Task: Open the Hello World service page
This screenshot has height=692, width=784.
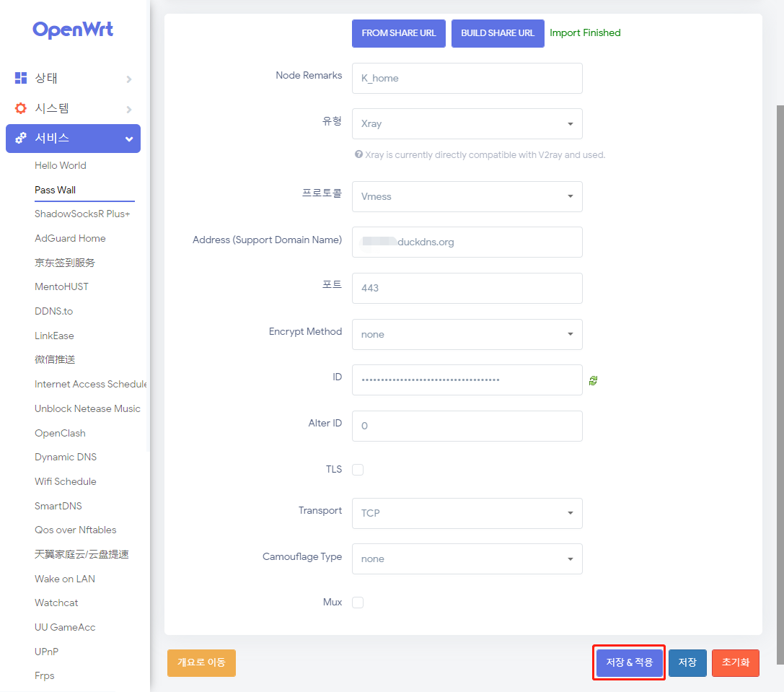Action: (61, 166)
